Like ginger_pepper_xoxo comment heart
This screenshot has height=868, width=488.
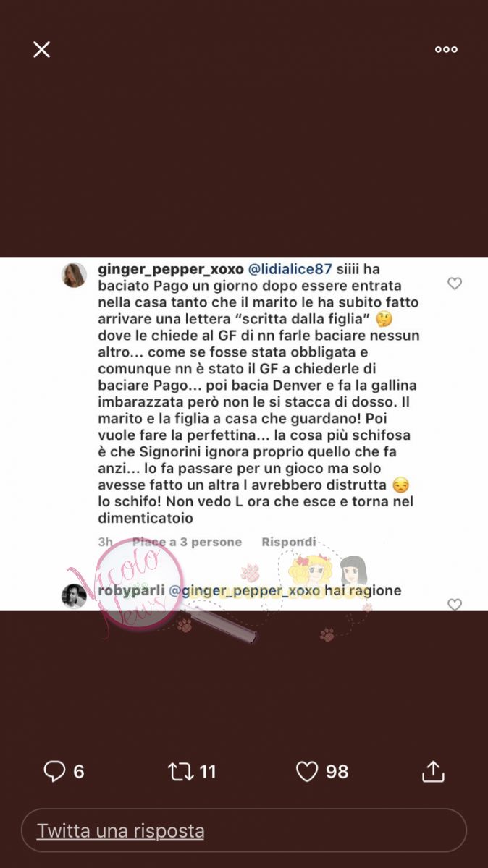tap(455, 284)
